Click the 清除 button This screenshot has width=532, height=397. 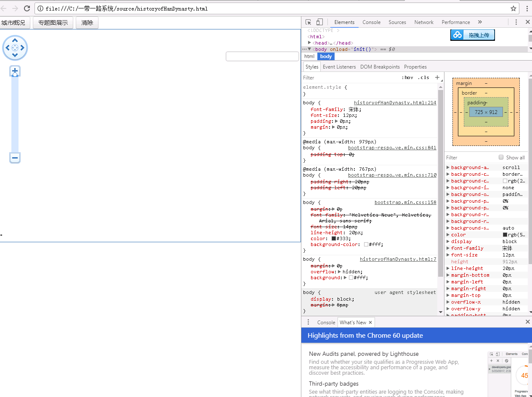coord(87,23)
